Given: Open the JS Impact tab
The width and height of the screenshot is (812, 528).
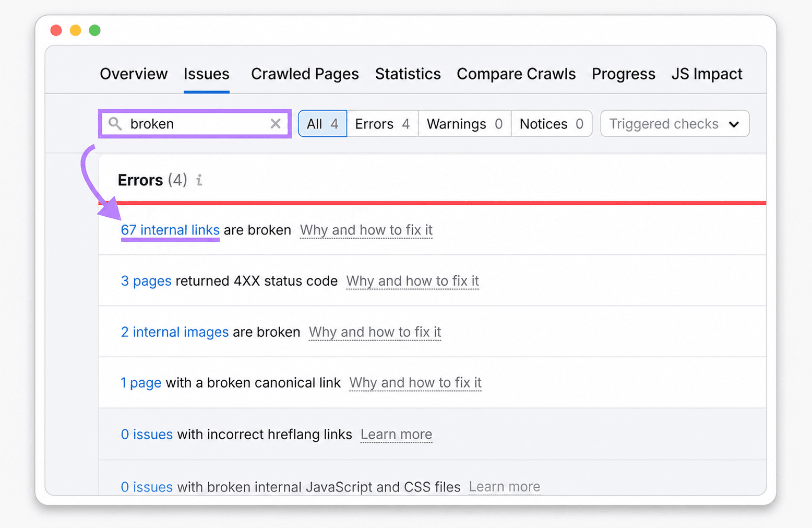Looking at the screenshot, I should click(707, 74).
